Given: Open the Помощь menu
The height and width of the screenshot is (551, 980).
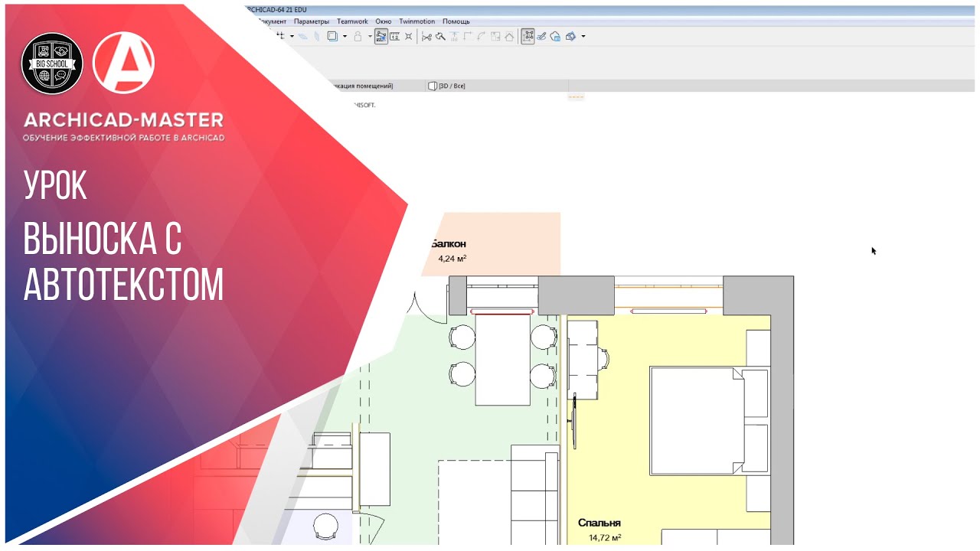Looking at the screenshot, I should 456,21.
